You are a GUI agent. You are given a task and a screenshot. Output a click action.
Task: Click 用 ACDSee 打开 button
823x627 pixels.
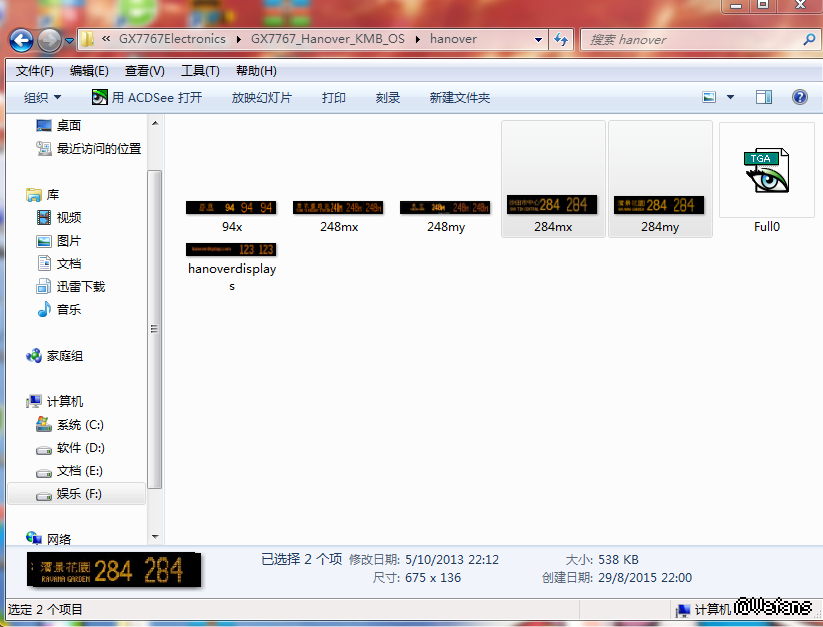pos(147,98)
